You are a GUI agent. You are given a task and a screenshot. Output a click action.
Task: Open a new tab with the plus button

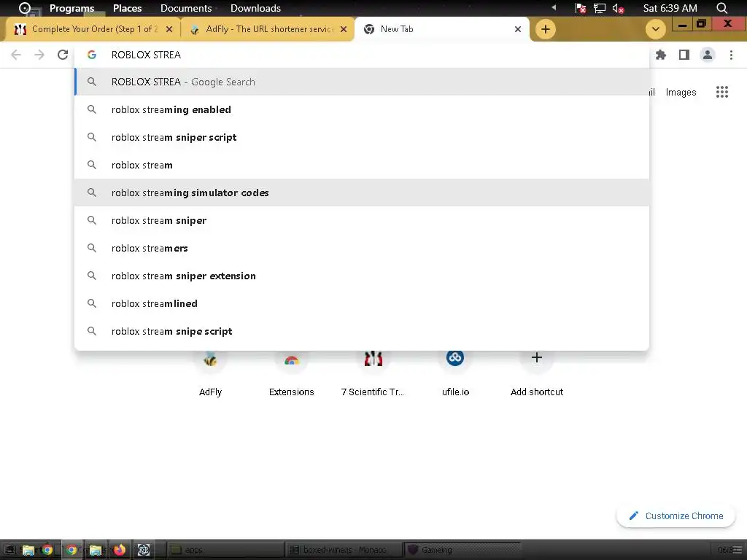click(546, 29)
